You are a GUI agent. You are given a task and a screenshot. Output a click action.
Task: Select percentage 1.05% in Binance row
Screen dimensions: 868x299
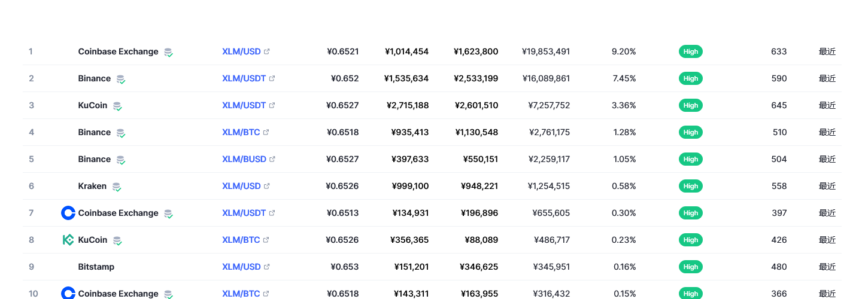624,159
